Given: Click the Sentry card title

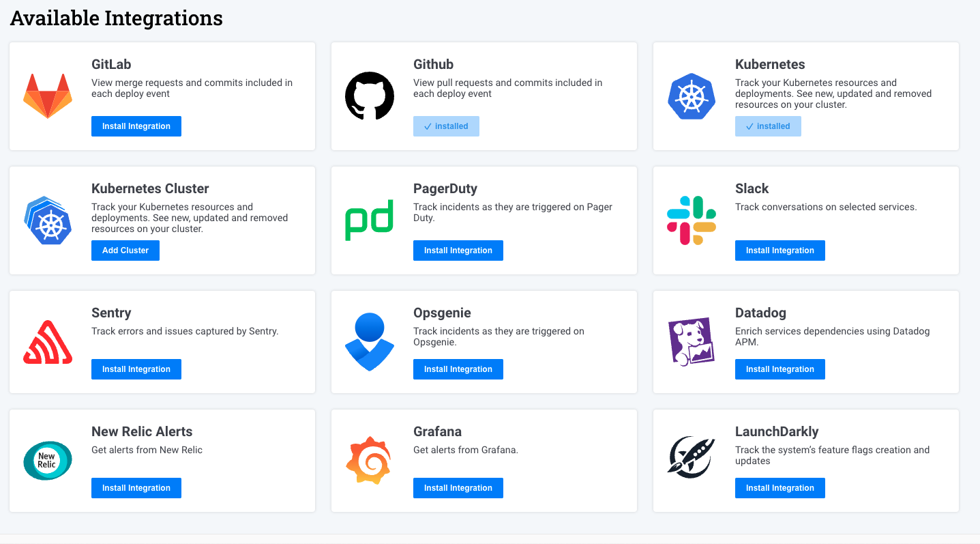Looking at the screenshot, I should (111, 313).
